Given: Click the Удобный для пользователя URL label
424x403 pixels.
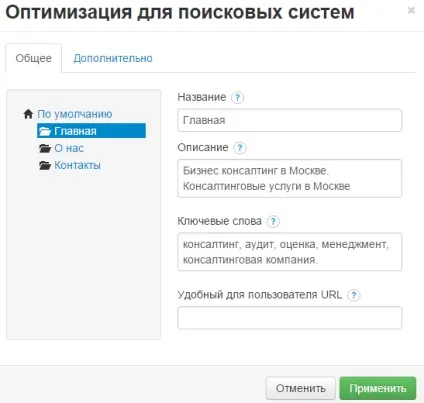Looking at the screenshot, I should (260, 295).
